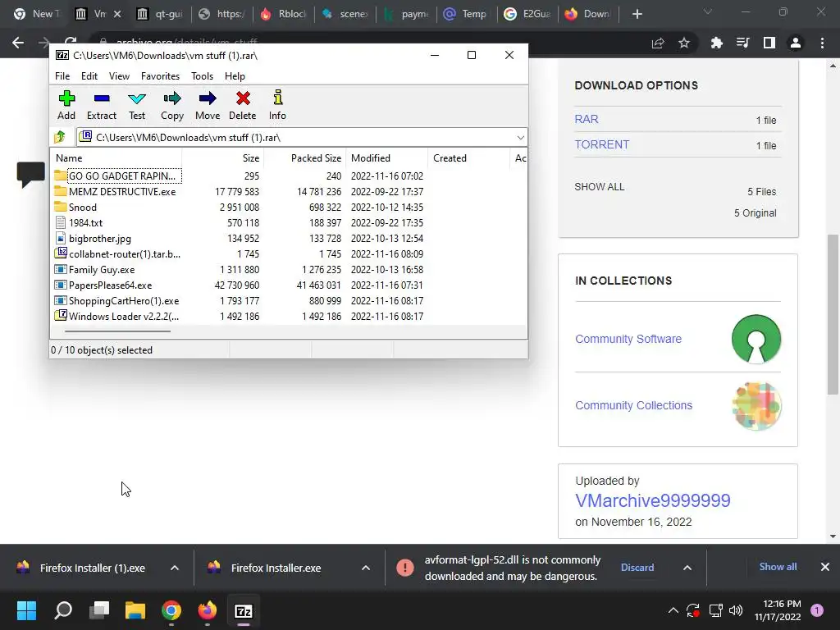Click SHOW ALL download options
This screenshot has width=840, height=630.
tap(600, 186)
